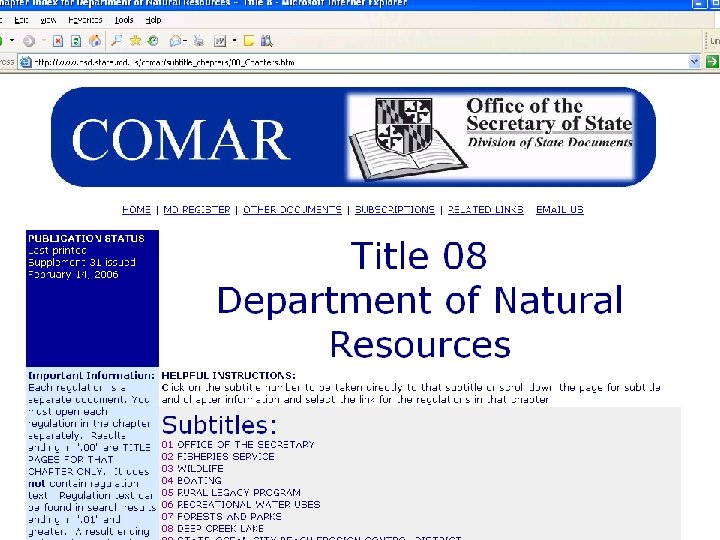
Task: Open the View menu
Action: pos(48,20)
